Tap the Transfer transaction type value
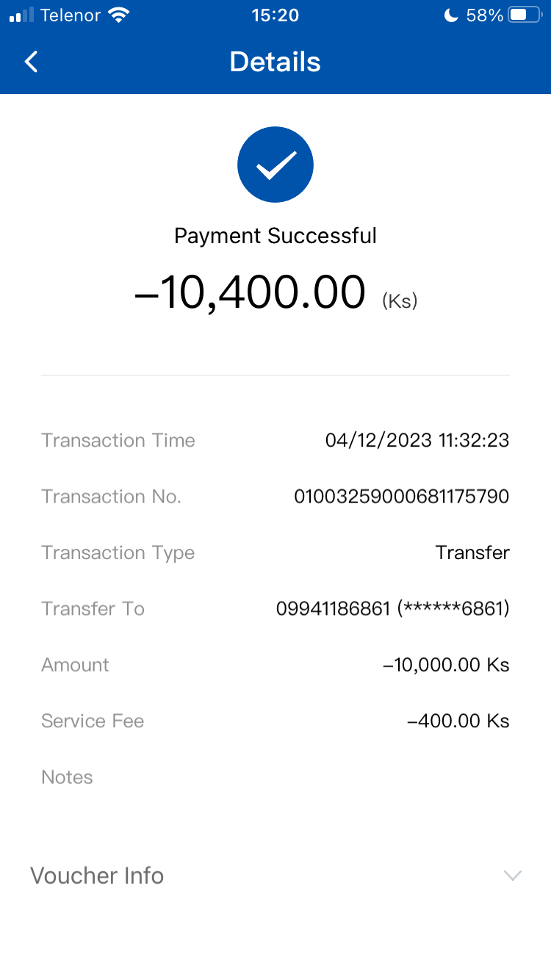 (x=472, y=552)
